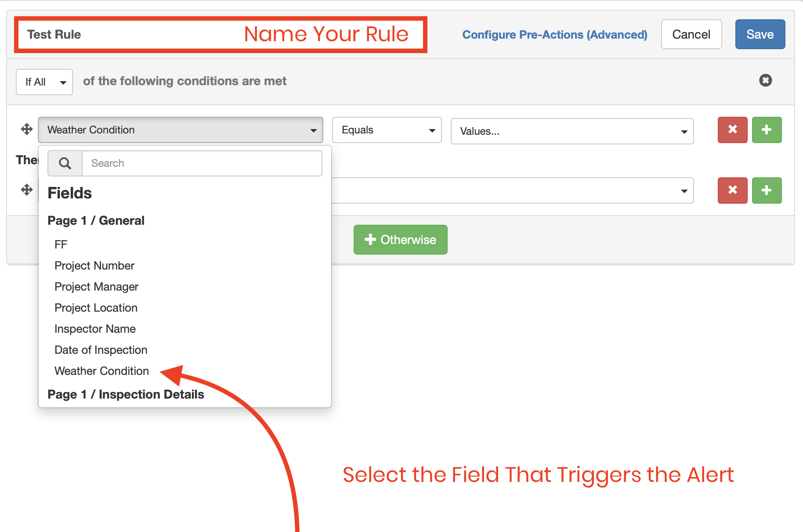Click the drag handle on the action row

[x=27, y=190]
